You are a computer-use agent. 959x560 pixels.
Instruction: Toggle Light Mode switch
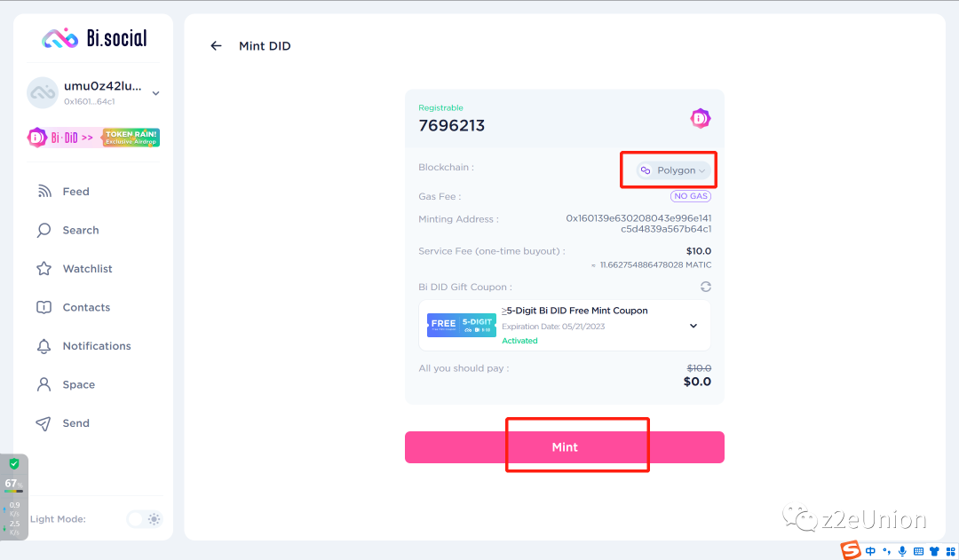click(144, 518)
